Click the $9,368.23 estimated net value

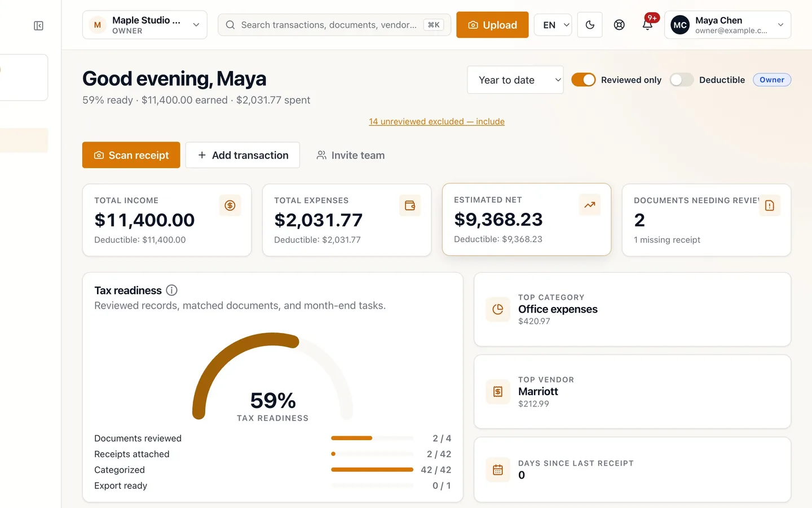pos(498,220)
